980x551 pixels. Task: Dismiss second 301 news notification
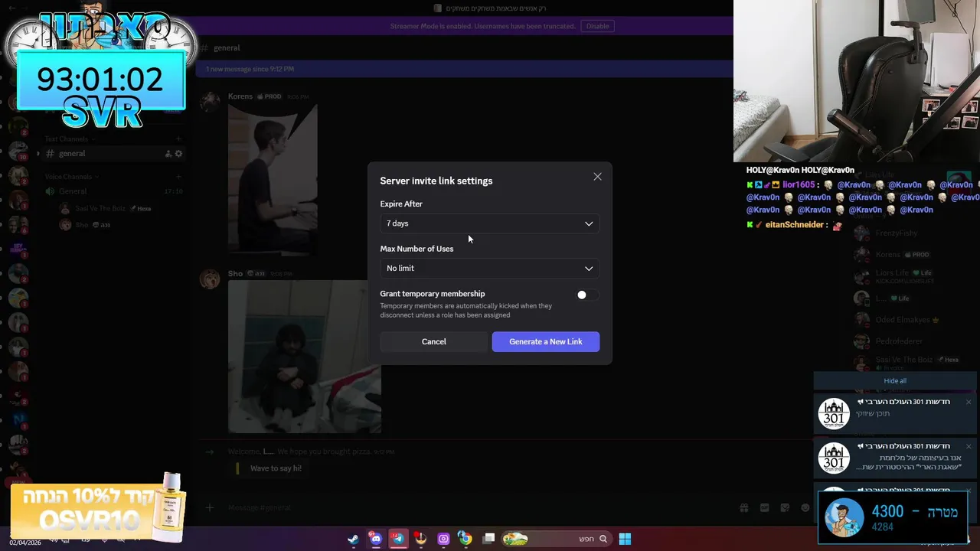[x=969, y=446]
